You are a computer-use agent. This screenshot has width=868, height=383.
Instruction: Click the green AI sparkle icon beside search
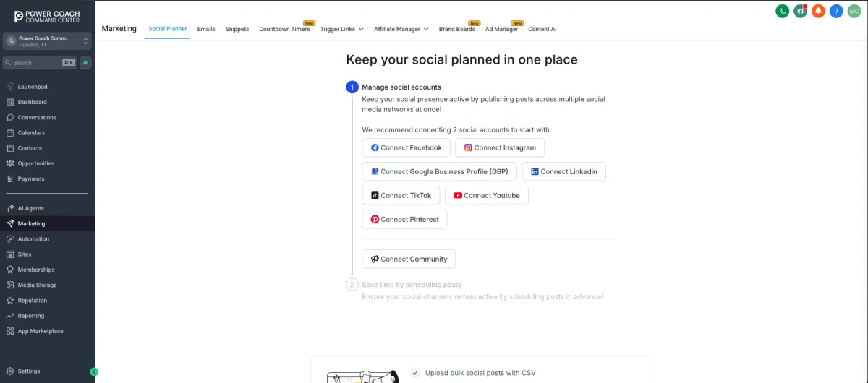pos(85,63)
